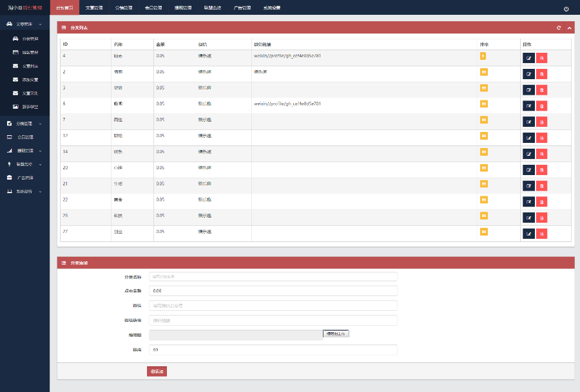Click the 缩略图 upload button

[x=336, y=333]
